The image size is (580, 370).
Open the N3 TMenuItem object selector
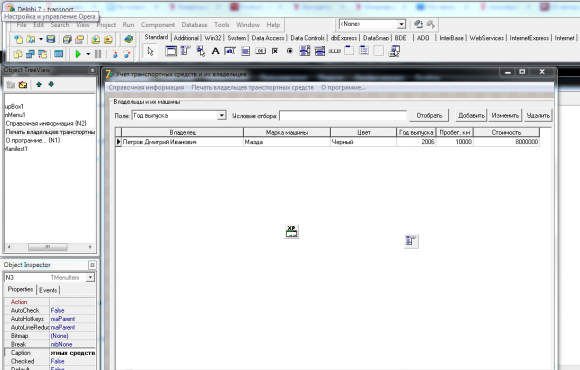90,278
